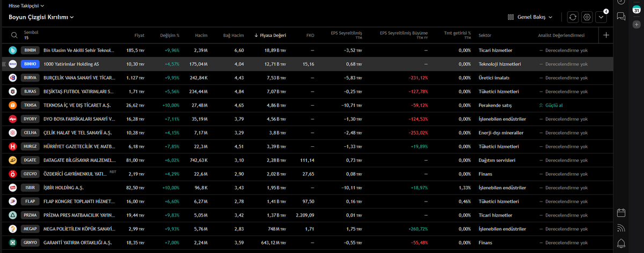Sort by Bağ Hacim column header

(x=233, y=35)
